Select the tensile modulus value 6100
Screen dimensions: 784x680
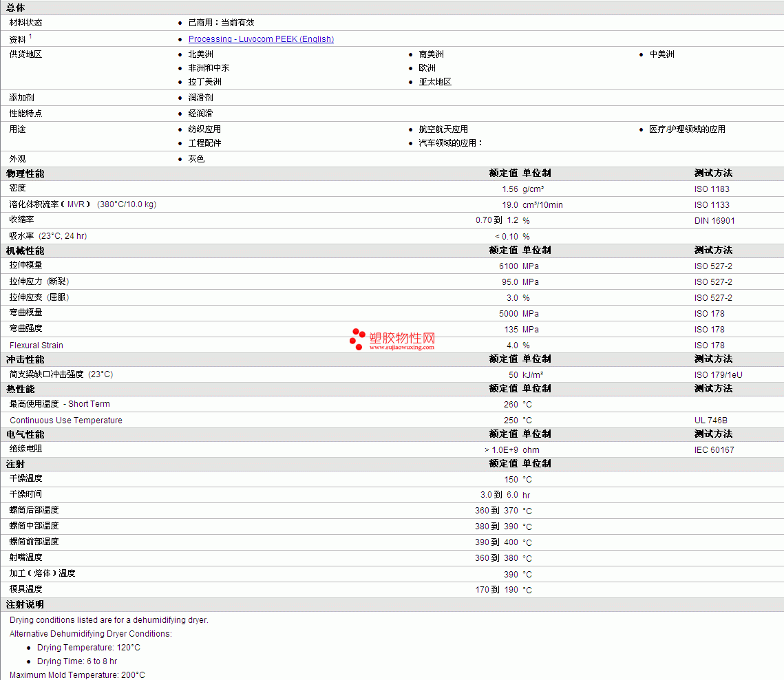point(509,266)
